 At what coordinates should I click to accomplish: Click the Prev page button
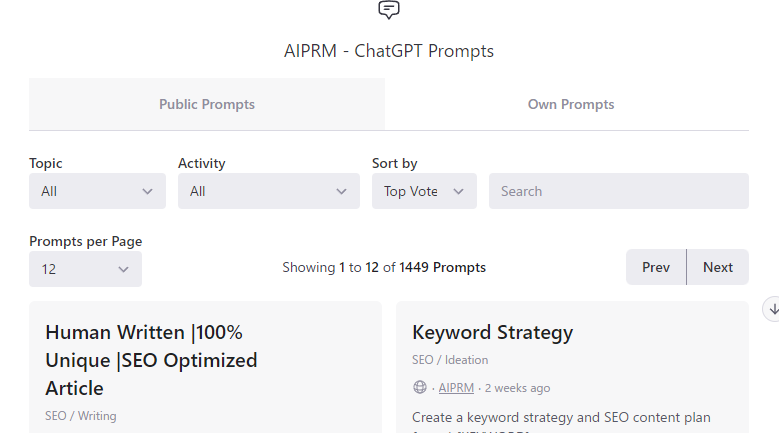tap(656, 267)
